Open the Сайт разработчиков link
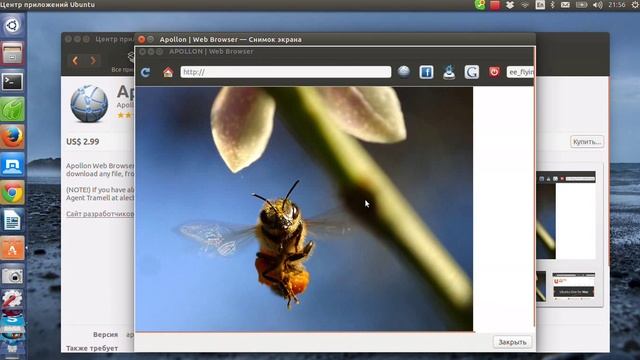640x360 pixels. (100, 213)
